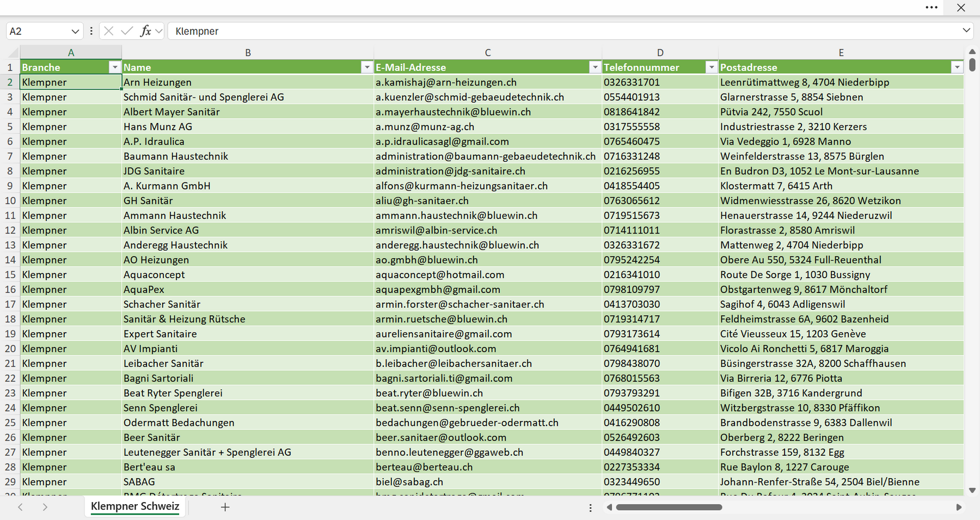
Task: Click the horizontal scrollbar thumb
Action: click(669, 507)
